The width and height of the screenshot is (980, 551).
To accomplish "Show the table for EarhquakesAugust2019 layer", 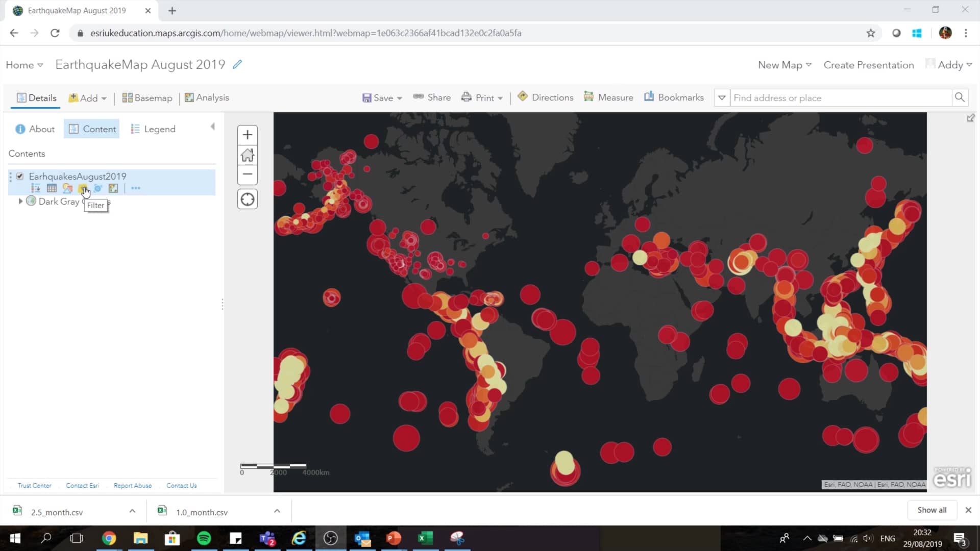I will [x=52, y=188].
